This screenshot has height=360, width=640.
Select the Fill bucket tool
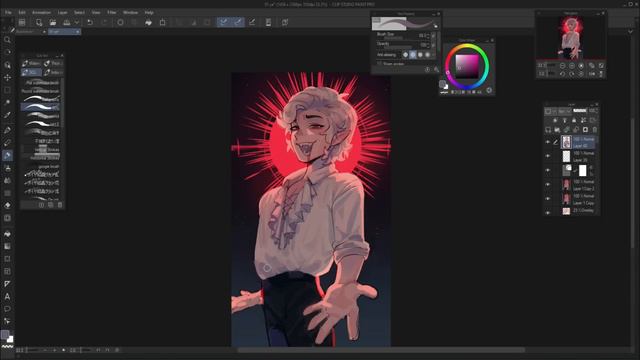(x=7, y=234)
